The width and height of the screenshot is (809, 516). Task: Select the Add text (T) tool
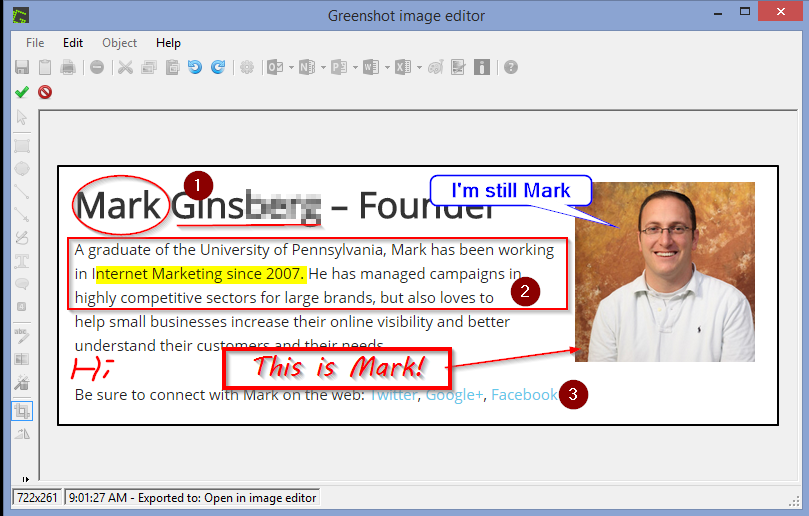[22, 261]
